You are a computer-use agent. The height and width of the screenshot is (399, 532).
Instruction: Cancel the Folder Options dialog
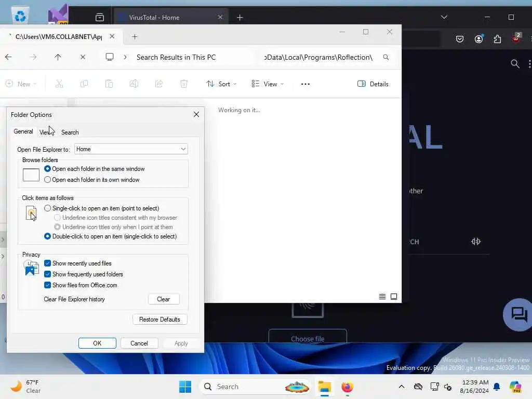coord(139,343)
